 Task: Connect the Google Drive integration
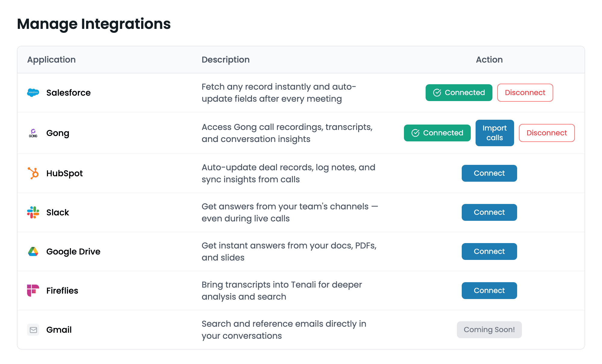point(489,251)
